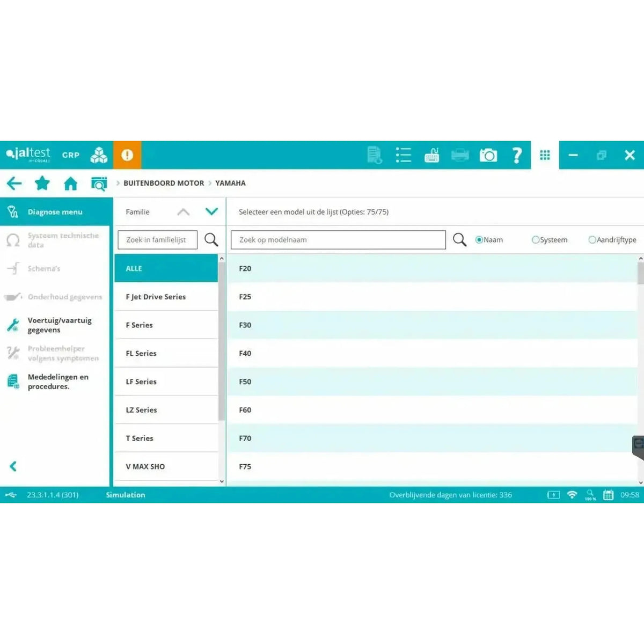Screen dimensions: 644x644
Task: Open Onderhoud gegevens
Action: pyautogui.click(x=55, y=296)
